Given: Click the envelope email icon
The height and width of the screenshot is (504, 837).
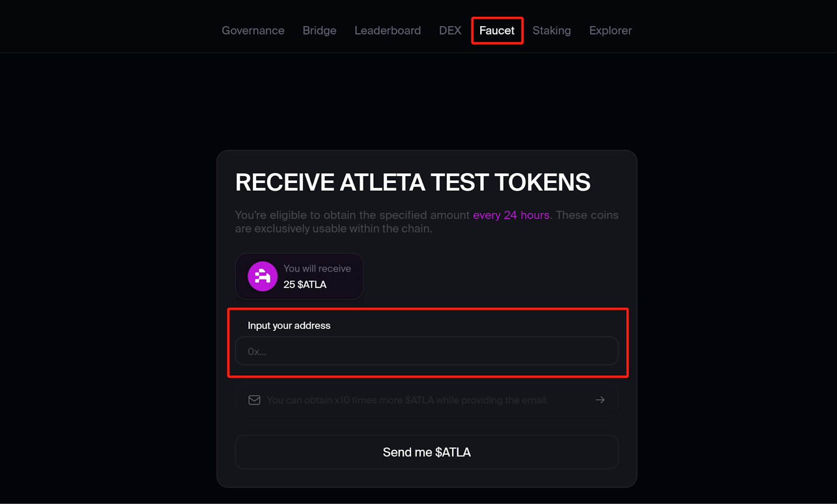Looking at the screenshot, I should click(254, 400).
